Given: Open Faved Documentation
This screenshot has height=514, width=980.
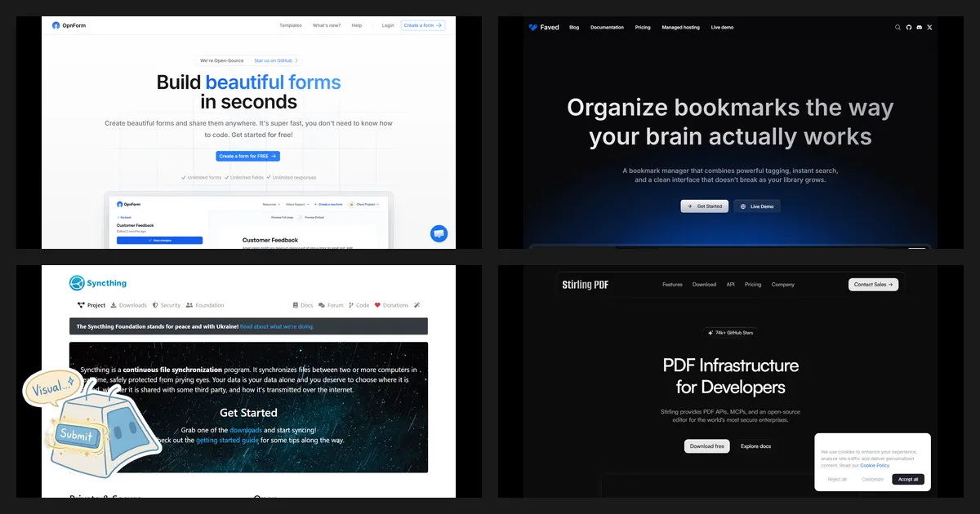Looking at the screenshot, I should click(607, 27).
